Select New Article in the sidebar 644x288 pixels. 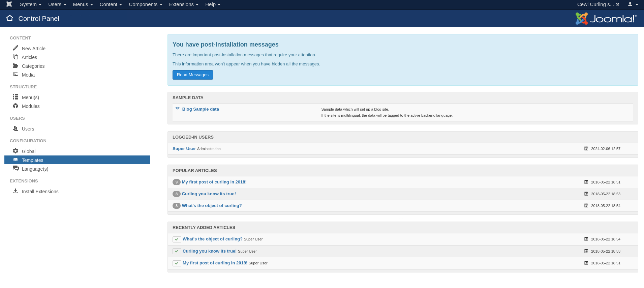(x=34, y=49)
